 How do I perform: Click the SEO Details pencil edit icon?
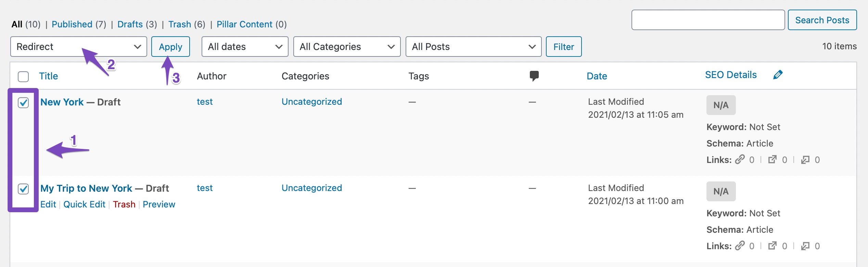[x=778, y=75]
